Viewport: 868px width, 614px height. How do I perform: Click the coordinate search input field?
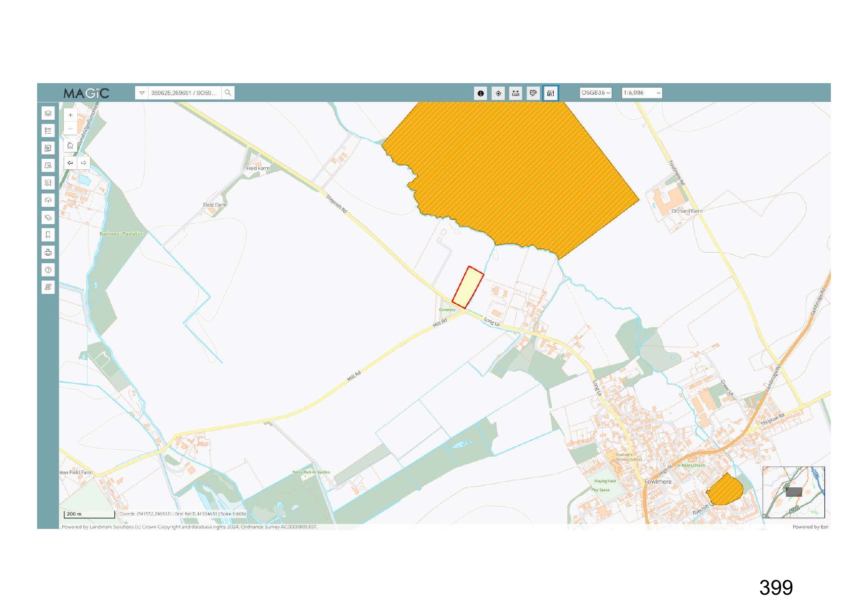[184, 93]
